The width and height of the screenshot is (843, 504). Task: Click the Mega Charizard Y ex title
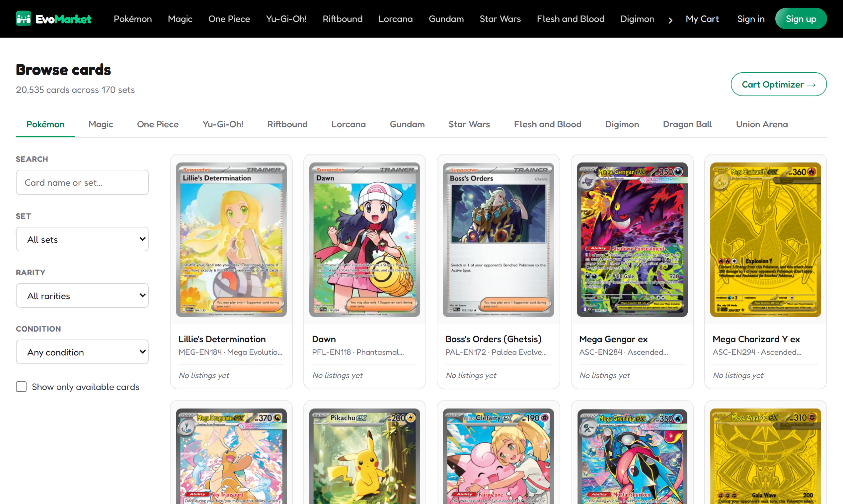click(756, 339)
